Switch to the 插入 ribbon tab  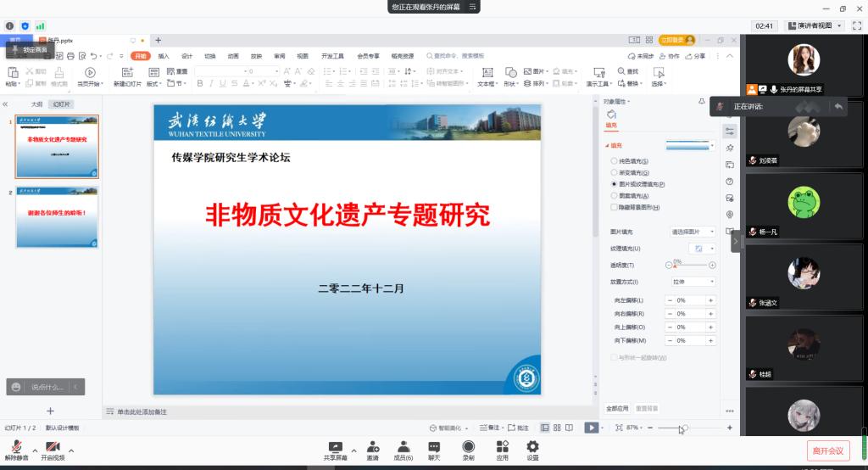[x=164, y=56]
